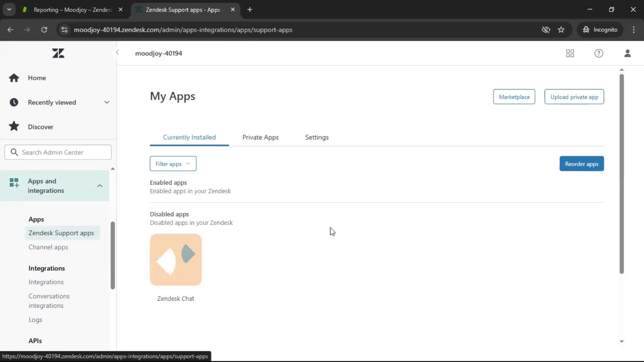The image size is (644, 362).
Task: Click the tracking protection eye icon
Action: [x=546, y=30]
